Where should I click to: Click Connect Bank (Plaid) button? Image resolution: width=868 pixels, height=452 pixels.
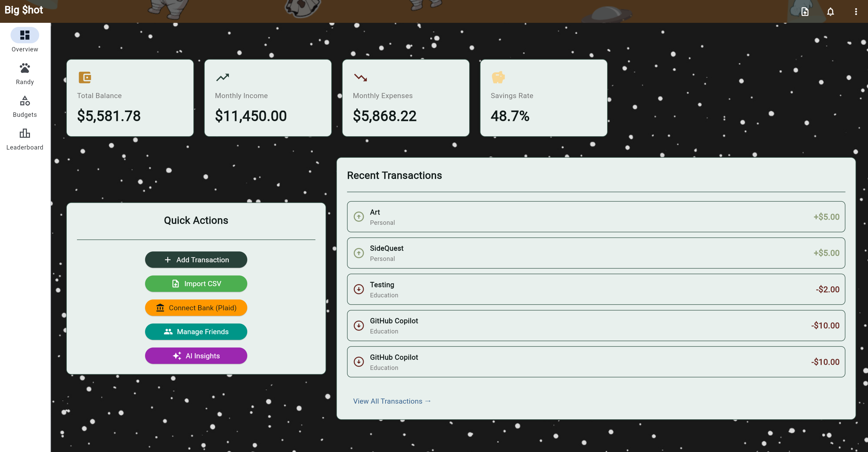[196, 308]
